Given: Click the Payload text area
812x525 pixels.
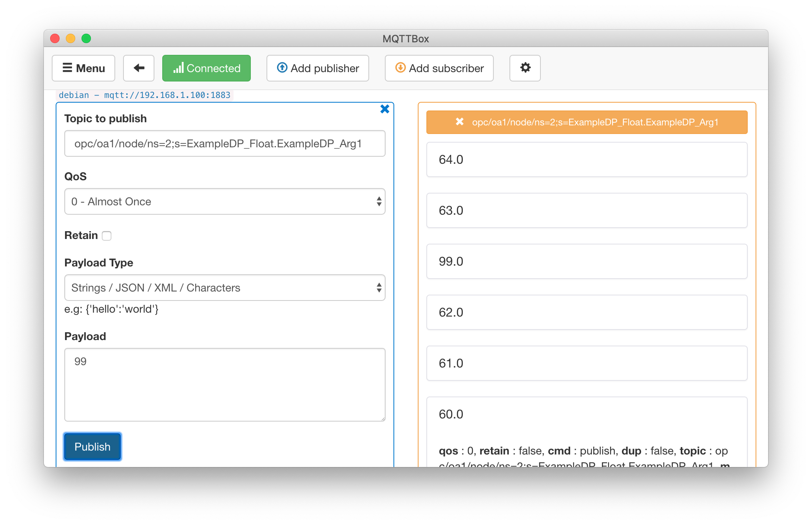Looking at the screenshot, I should tap(225, 385).
